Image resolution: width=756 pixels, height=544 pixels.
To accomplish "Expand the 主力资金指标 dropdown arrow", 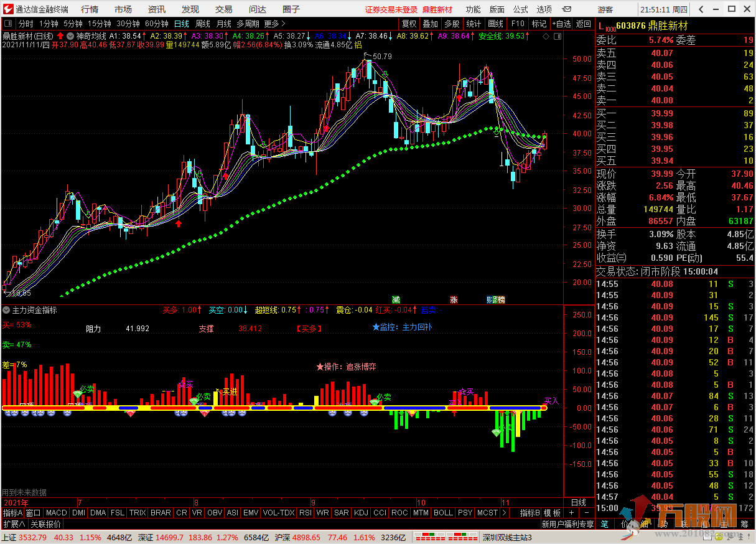I will point(6,310).
